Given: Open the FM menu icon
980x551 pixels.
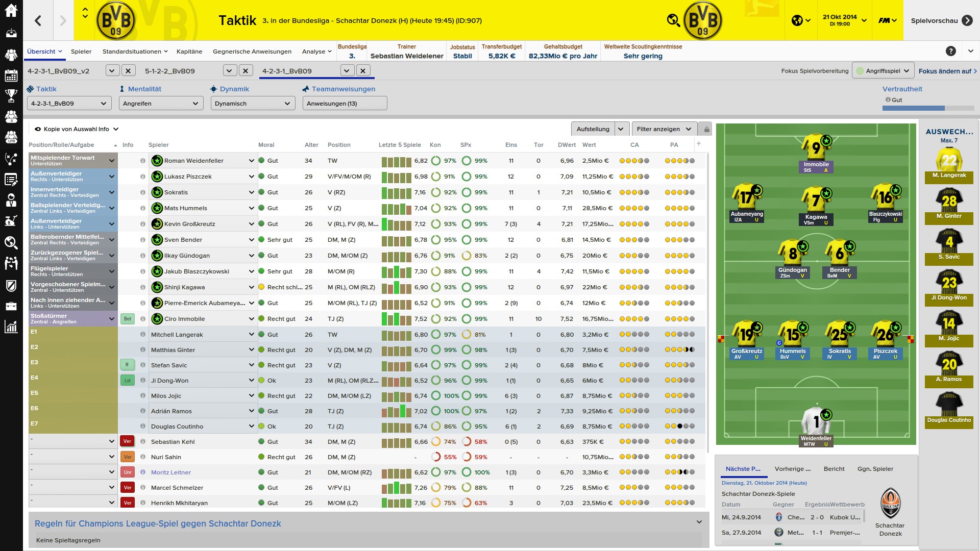Looking at the screenshot, I should pos(888,20).
